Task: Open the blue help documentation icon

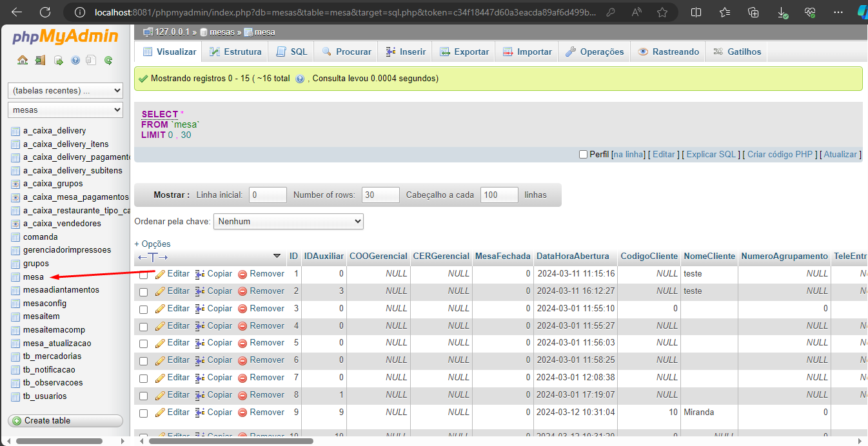Action: click(x=75, y=61)
